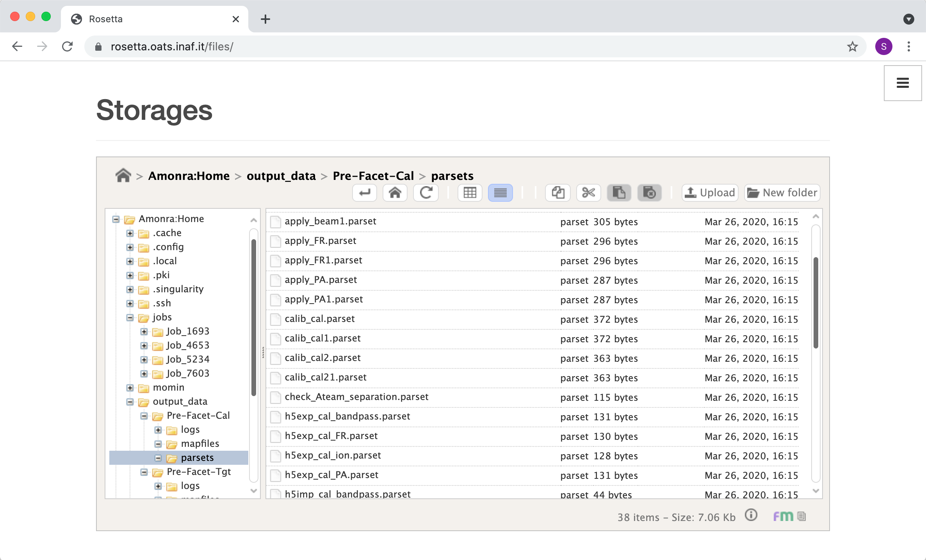Click the copy files icon
This screenshot has height=560, width=926.
click(558, 193)
